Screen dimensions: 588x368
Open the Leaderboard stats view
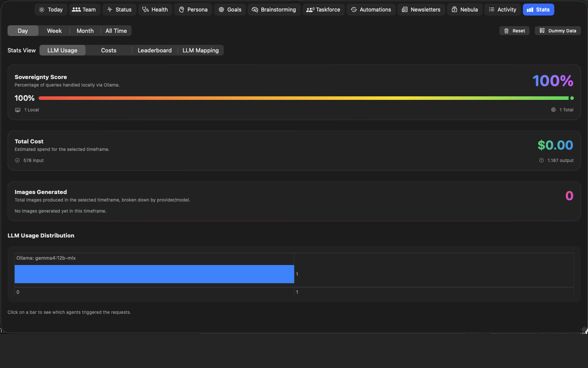pyautogui.click(x=155, y=50)
